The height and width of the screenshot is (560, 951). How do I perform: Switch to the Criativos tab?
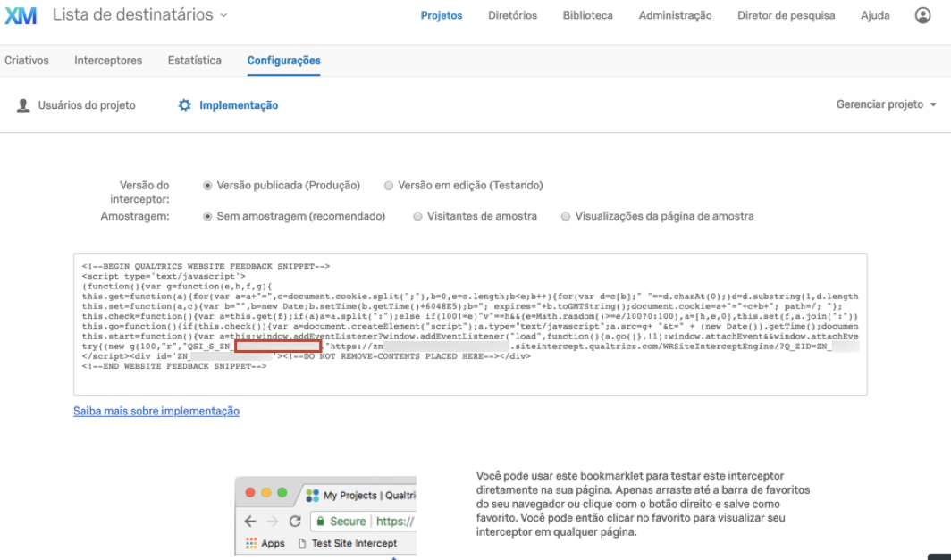coord(27,61)
